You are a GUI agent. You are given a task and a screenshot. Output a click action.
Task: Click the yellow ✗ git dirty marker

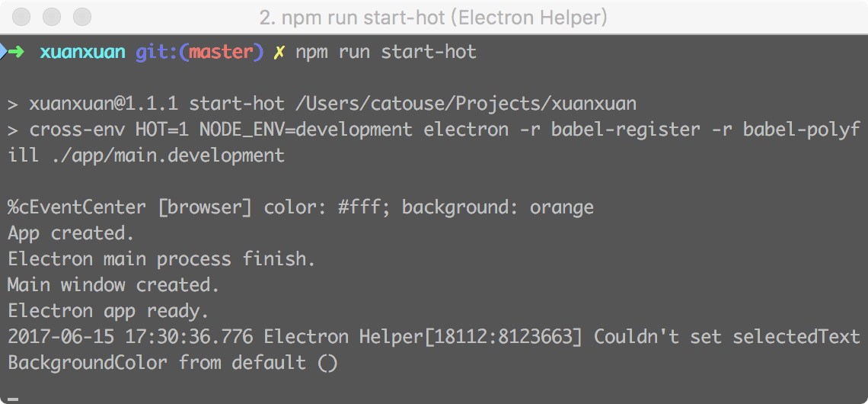(x=280, y=52)
